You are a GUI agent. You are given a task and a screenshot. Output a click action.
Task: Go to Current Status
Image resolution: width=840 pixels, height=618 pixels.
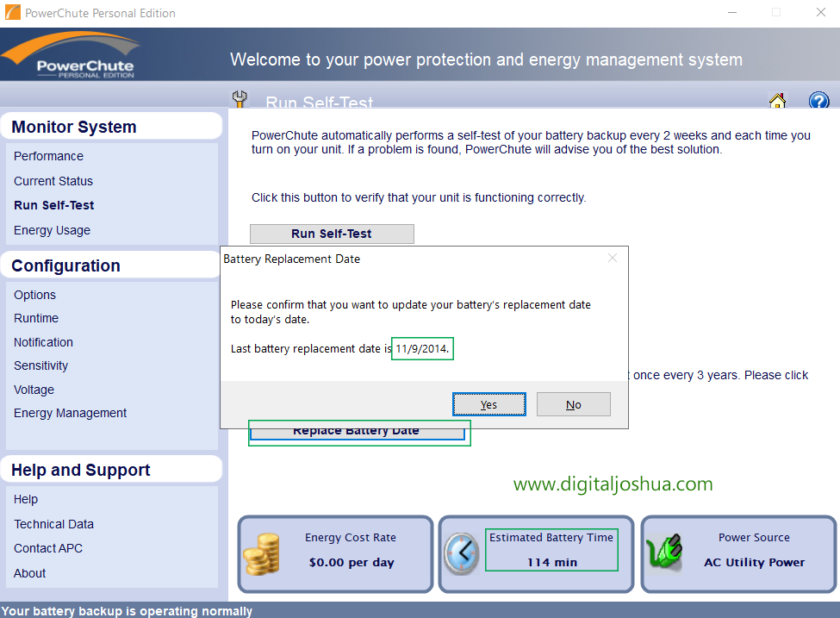53,181
